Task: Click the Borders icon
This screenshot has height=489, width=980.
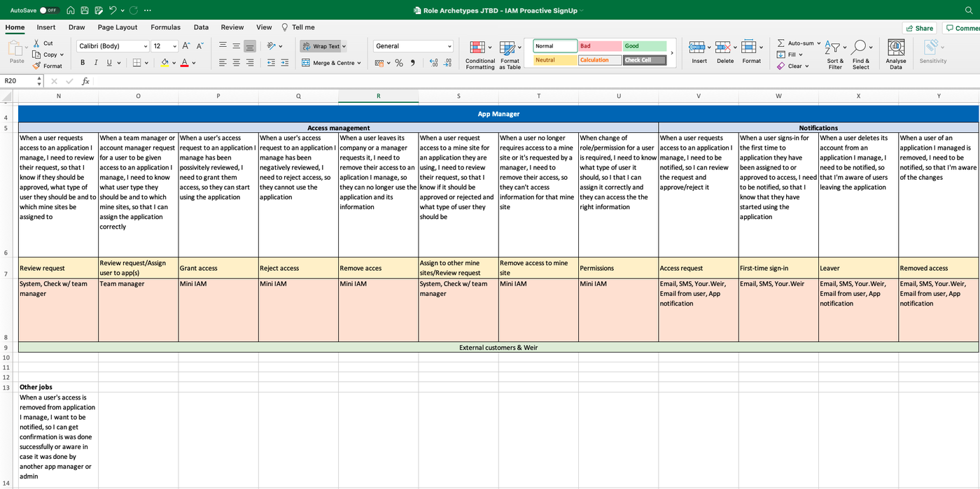Action: (137, 62)
